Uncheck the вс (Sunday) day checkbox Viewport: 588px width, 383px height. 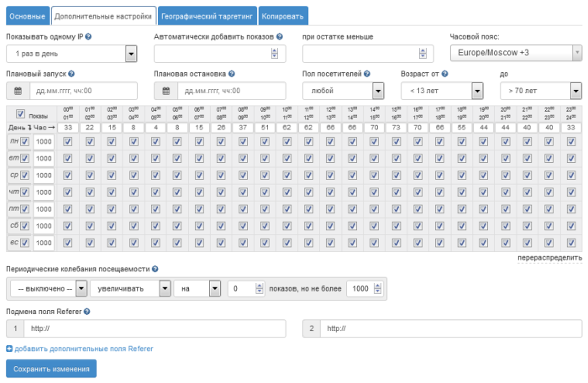coord(25,243)
